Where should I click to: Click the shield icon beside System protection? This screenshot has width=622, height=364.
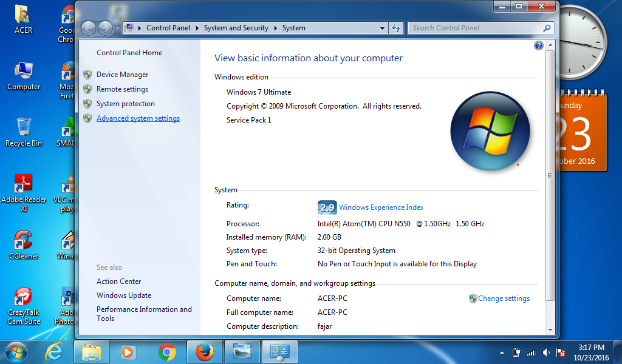pos(87,104)
